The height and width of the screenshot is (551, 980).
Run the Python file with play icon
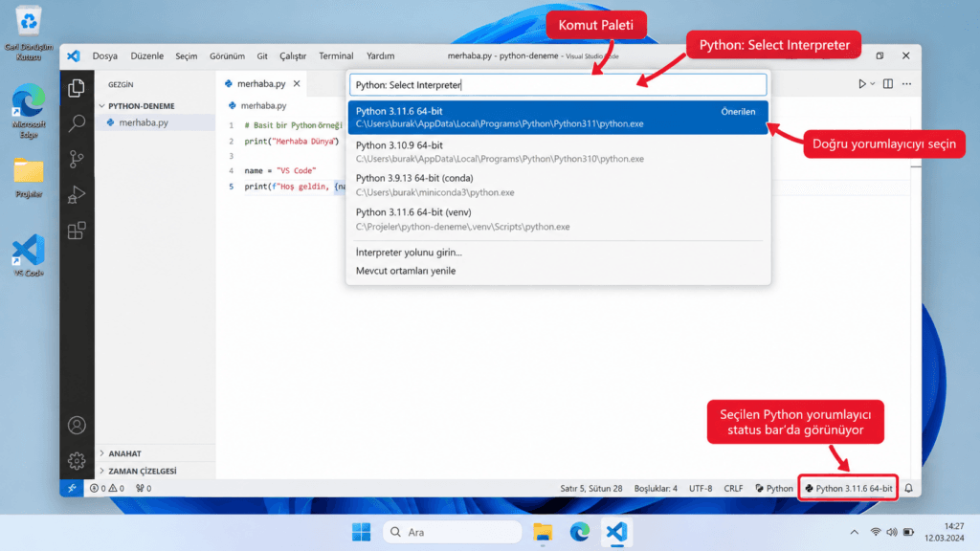pos(862,84)
